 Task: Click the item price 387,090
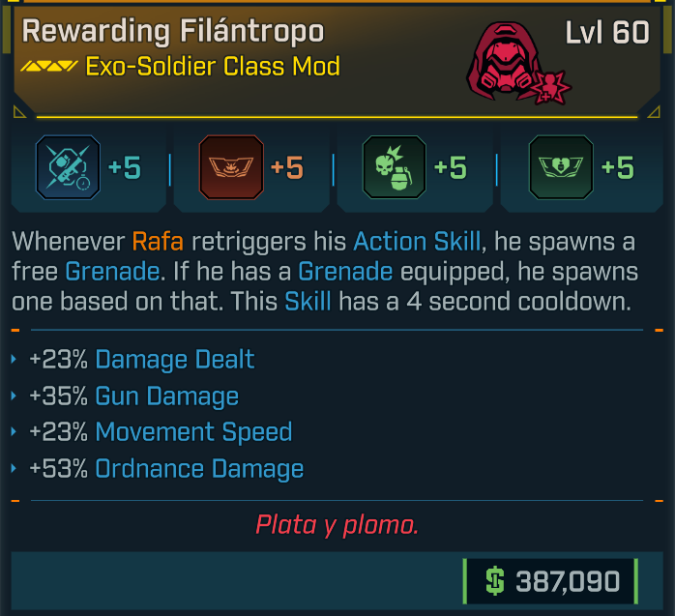[x=567, y=581]
